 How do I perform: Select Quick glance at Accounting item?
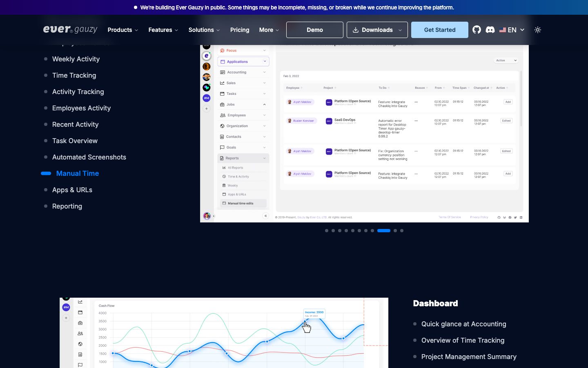[464, 324]
